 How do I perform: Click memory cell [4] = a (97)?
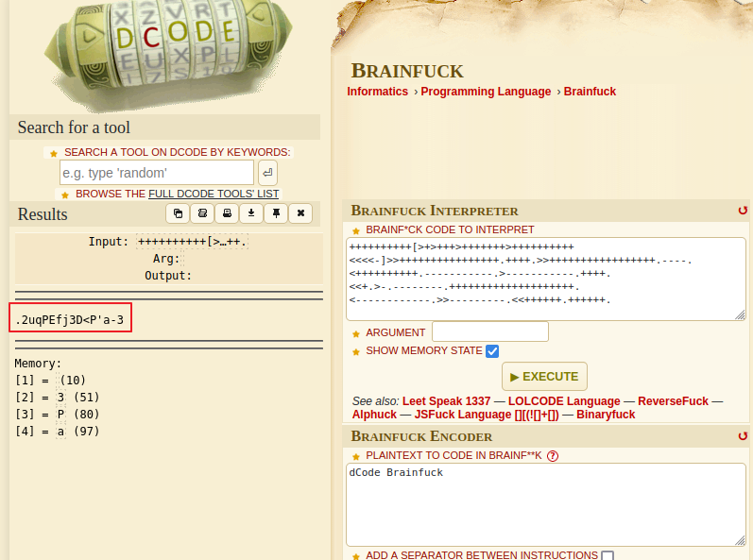57,431
